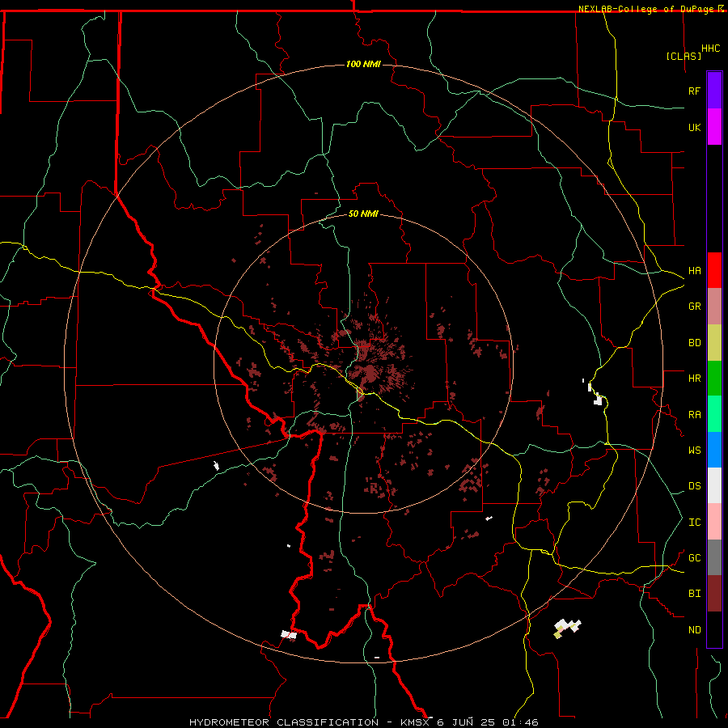Click the RA rain color swatch

pyautogui.click(x=714, y=414)
